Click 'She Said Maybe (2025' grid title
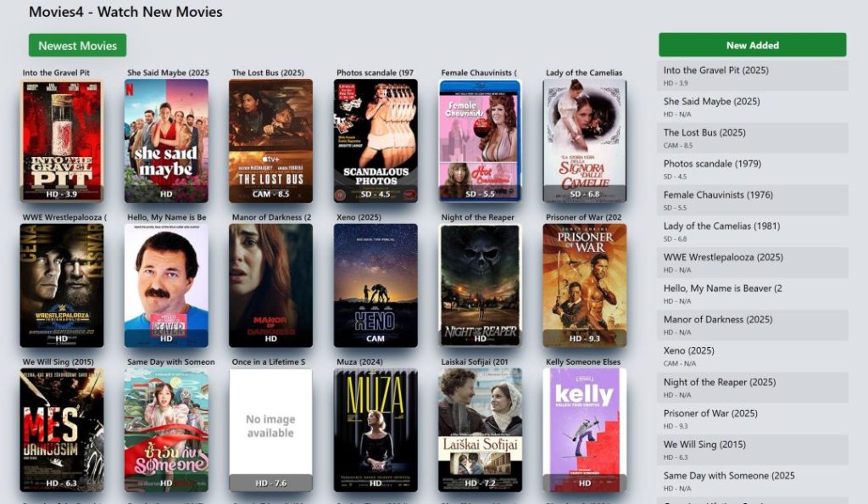The width and height of the screenshot is (868, 504). pos(169,73)
